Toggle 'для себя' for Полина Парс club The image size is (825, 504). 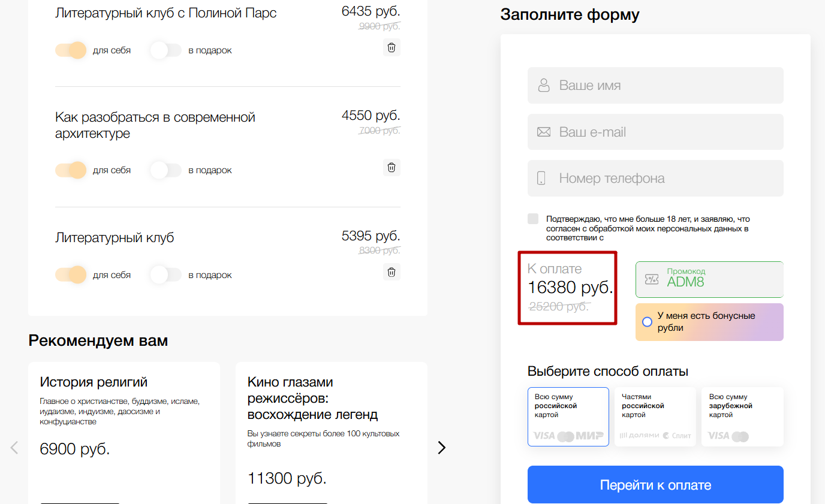coord(71,50)
